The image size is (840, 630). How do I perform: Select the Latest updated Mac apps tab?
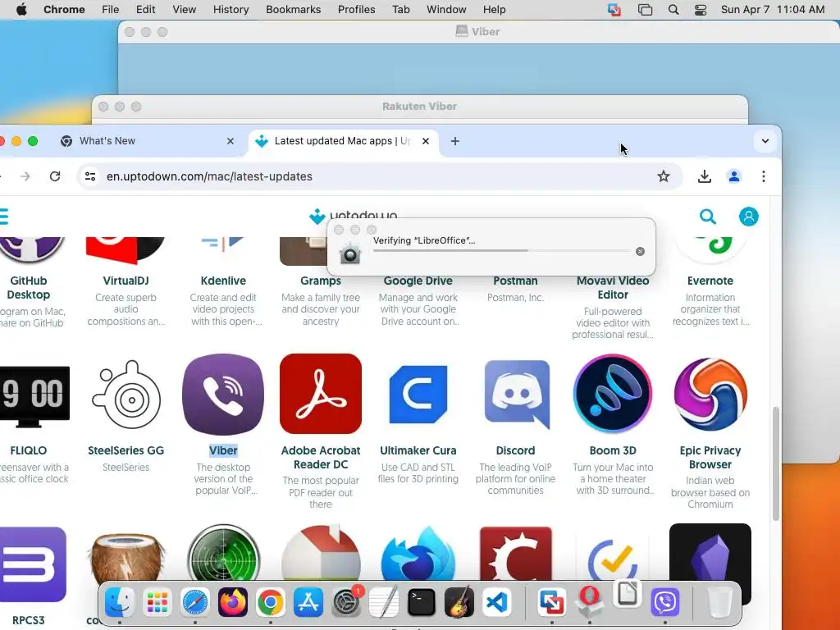tap(342, 141)
